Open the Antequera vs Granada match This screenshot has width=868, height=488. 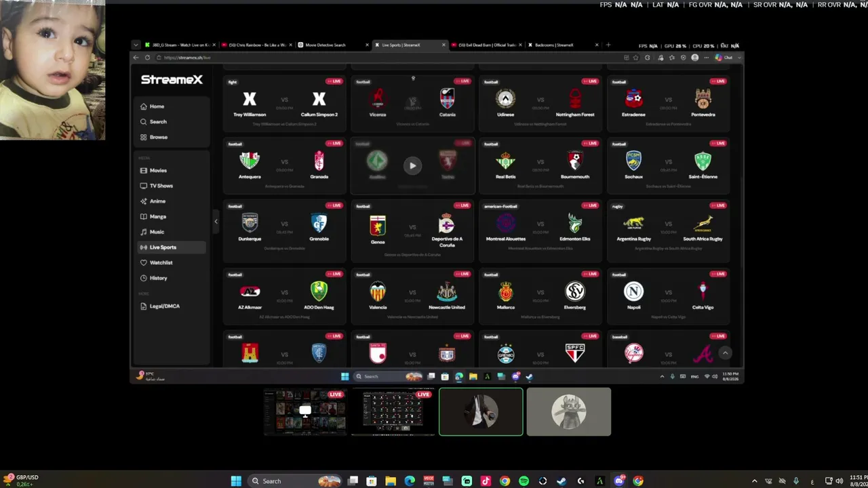click(284, 165)
